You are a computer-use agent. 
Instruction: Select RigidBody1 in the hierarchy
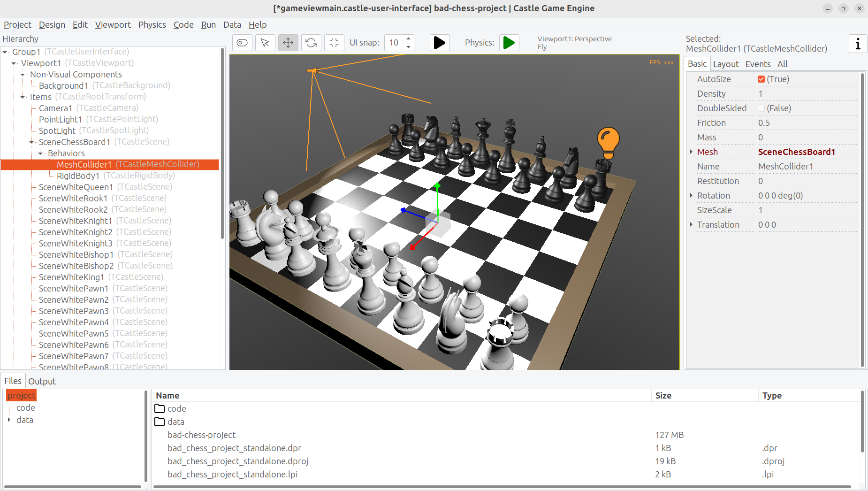click(115, 176)
